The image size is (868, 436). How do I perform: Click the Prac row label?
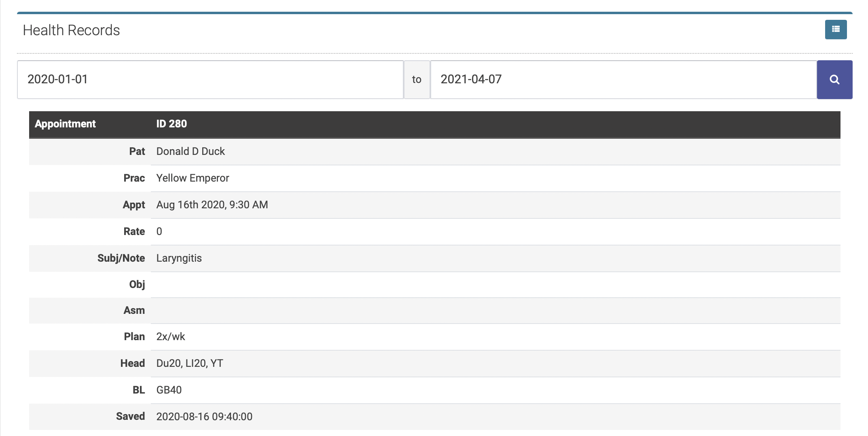[x=134, y=178]
